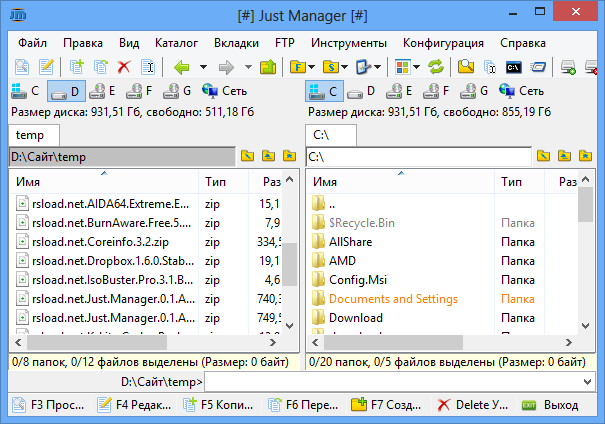Select the temp tab in left panel
The image size is (605, 424).
click(34, 135)
